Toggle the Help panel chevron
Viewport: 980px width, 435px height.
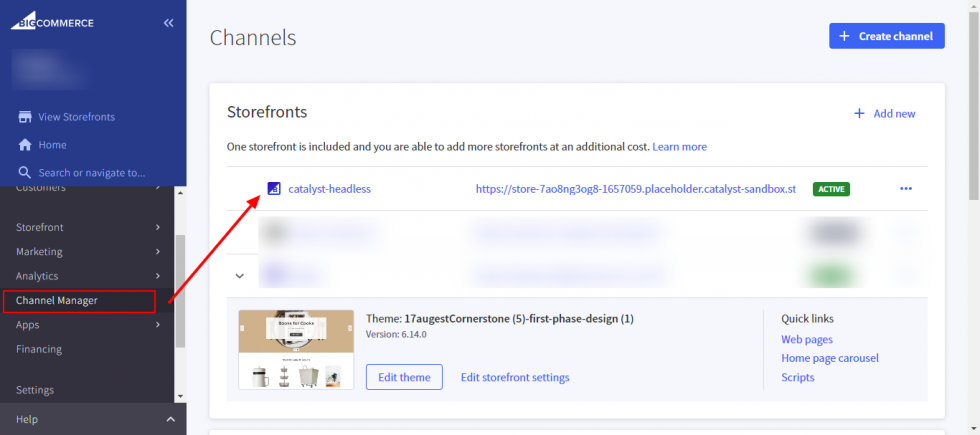coord(170,419)
